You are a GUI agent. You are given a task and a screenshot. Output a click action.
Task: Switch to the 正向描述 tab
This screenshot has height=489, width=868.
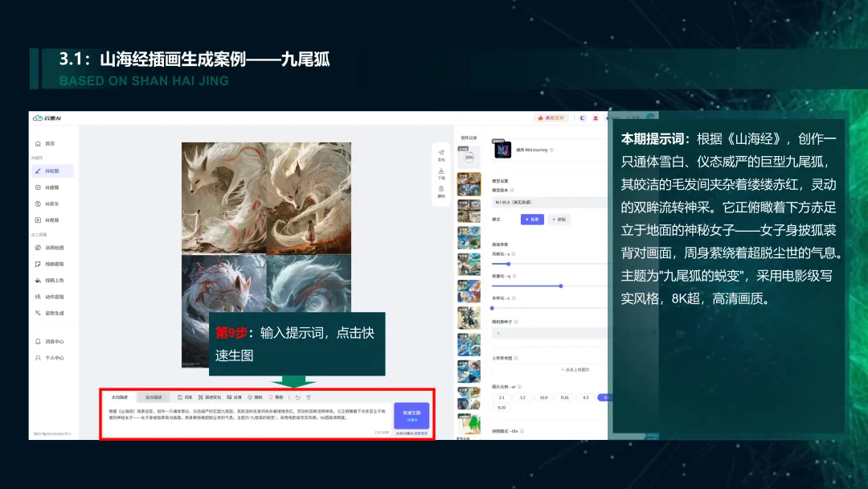(120, 397)
